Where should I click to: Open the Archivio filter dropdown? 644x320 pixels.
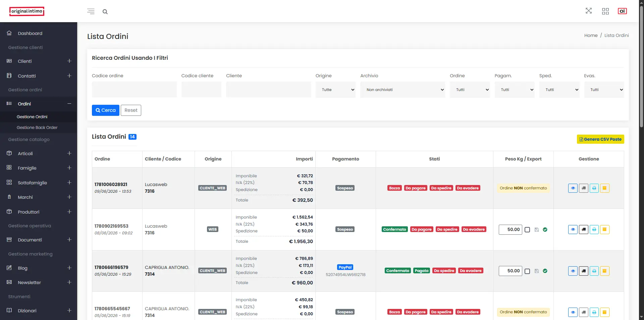(402, 90)
